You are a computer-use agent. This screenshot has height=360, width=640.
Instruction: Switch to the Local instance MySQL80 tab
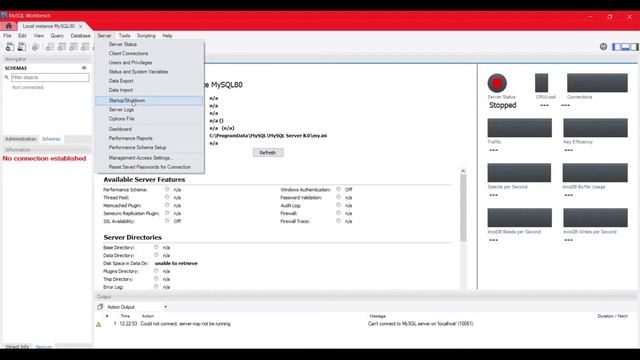tap(48, 26)
